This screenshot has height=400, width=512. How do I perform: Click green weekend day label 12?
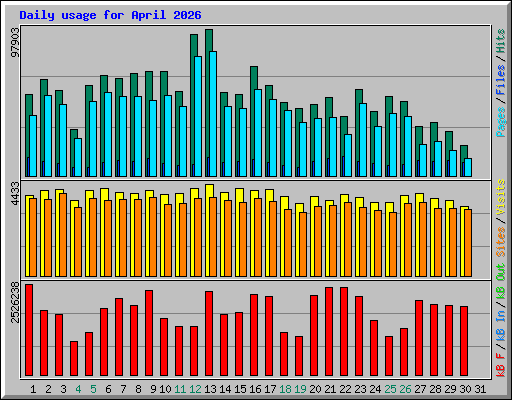click(195, 389)
